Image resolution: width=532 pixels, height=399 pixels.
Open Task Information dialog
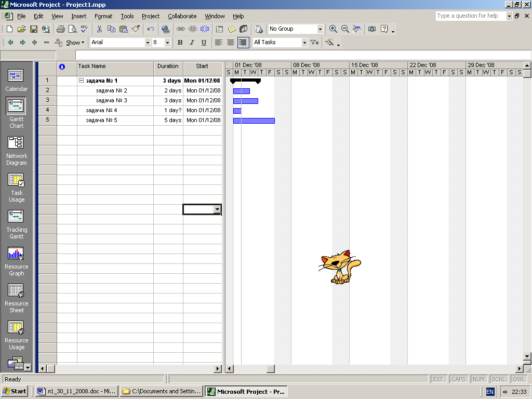click(x=220, y=29)
